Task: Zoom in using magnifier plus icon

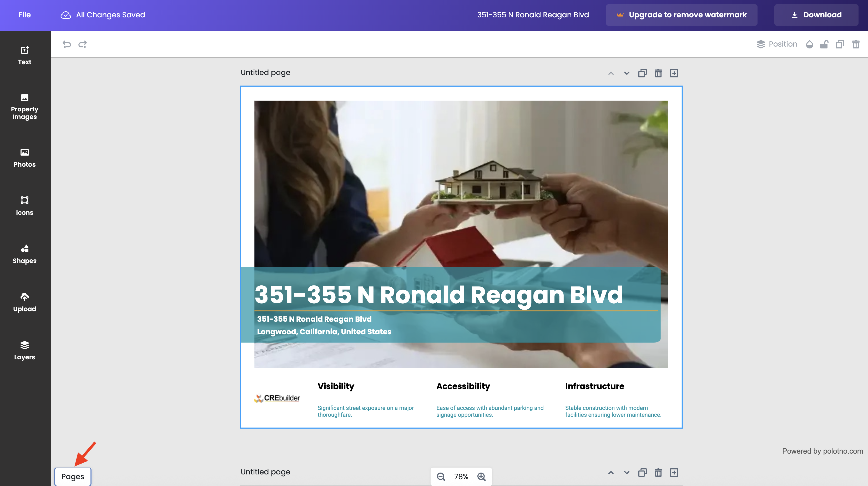Action: pyautogui.click(x=482, y=477)
